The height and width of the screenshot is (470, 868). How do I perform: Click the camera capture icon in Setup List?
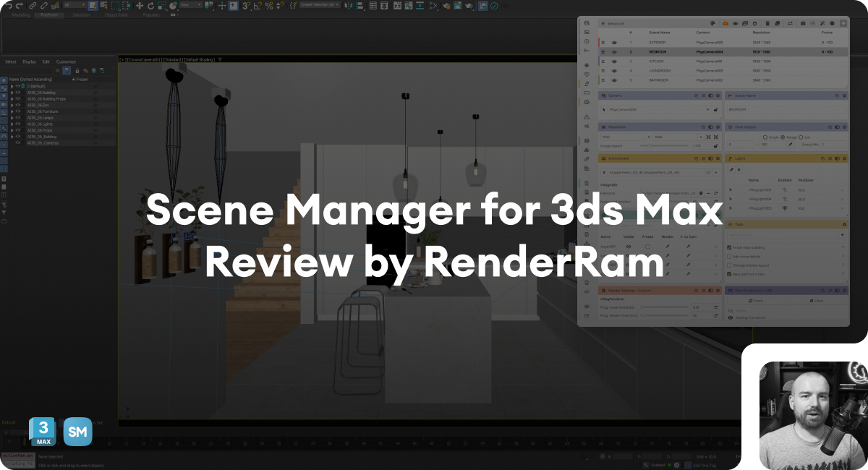(803, 24)
